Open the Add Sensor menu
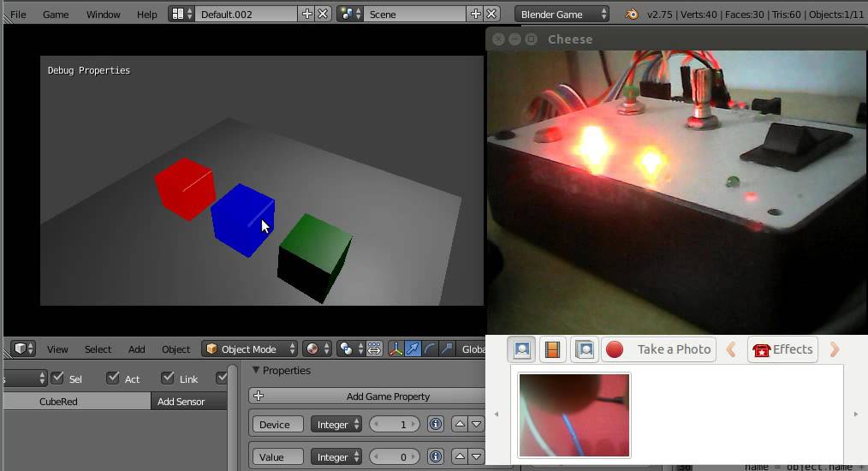868x471 pixels. click(189, 401)
